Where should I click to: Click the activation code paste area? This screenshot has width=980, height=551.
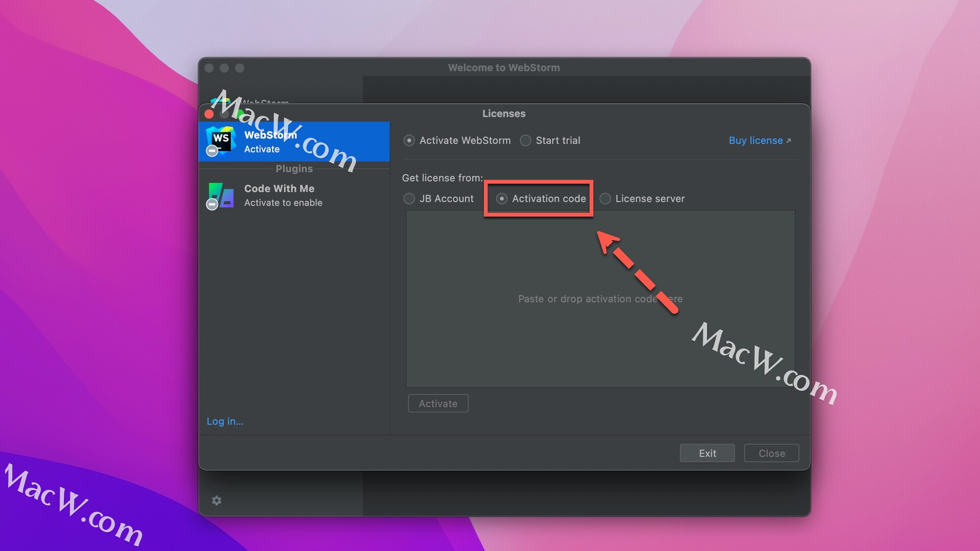point(600,299)
